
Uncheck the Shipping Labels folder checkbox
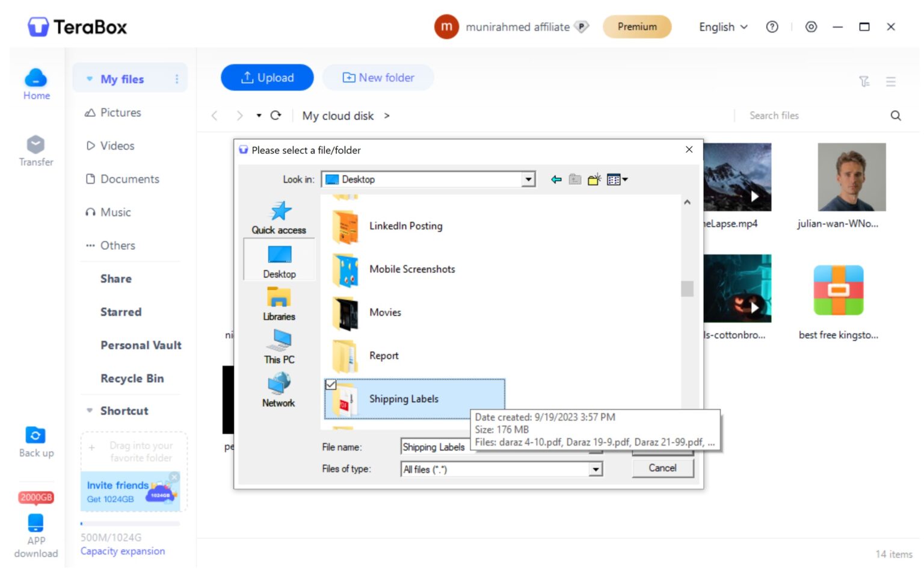click(331, 385)
